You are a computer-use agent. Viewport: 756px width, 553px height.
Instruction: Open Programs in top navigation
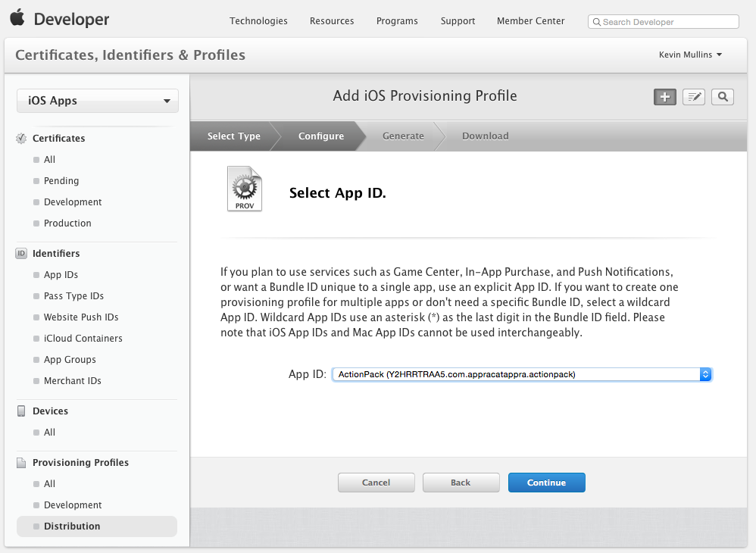point(397,20)
